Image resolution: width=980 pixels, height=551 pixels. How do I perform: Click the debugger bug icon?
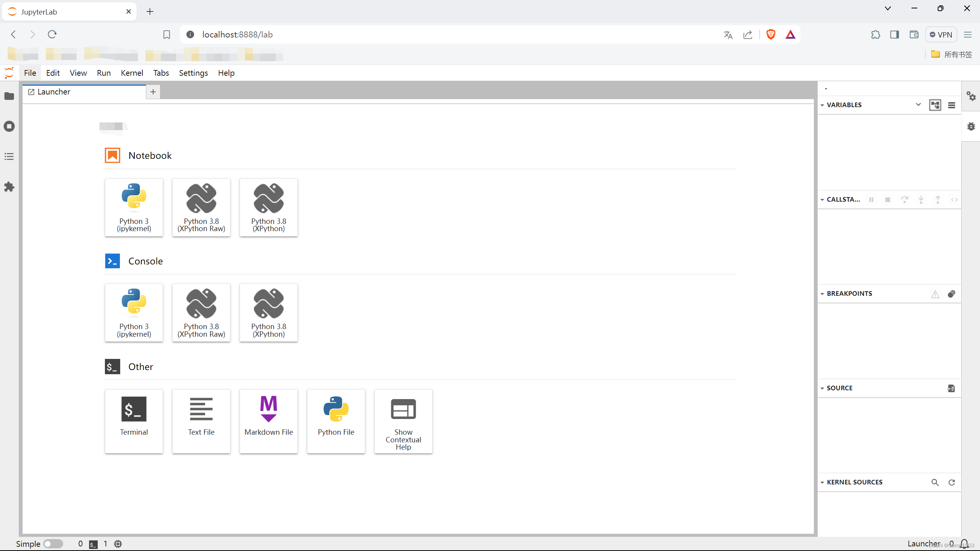point(971,126)
